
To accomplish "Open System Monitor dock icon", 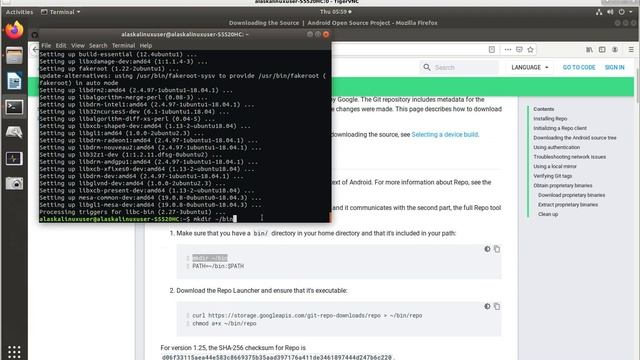I will (x=14, y=158).
